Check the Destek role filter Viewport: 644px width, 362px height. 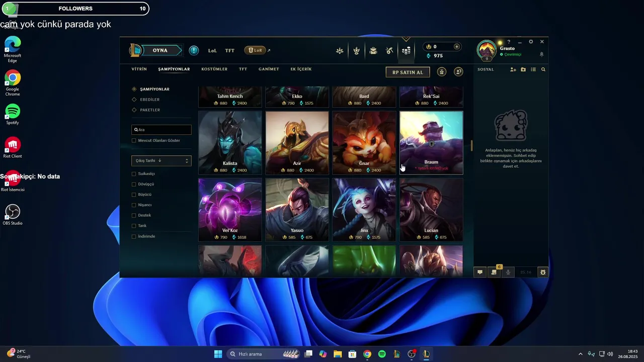[134, 216]
